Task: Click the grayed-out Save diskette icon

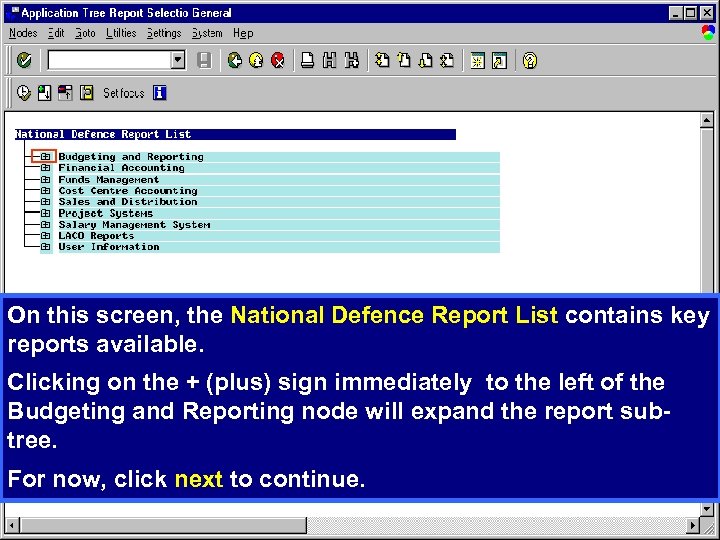Action: (204, 60)
